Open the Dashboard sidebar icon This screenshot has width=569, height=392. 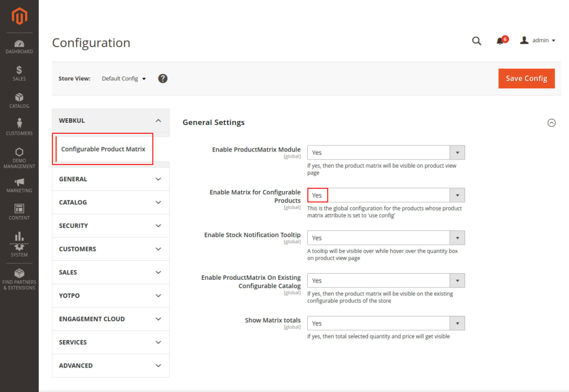[x=19, y=44]
